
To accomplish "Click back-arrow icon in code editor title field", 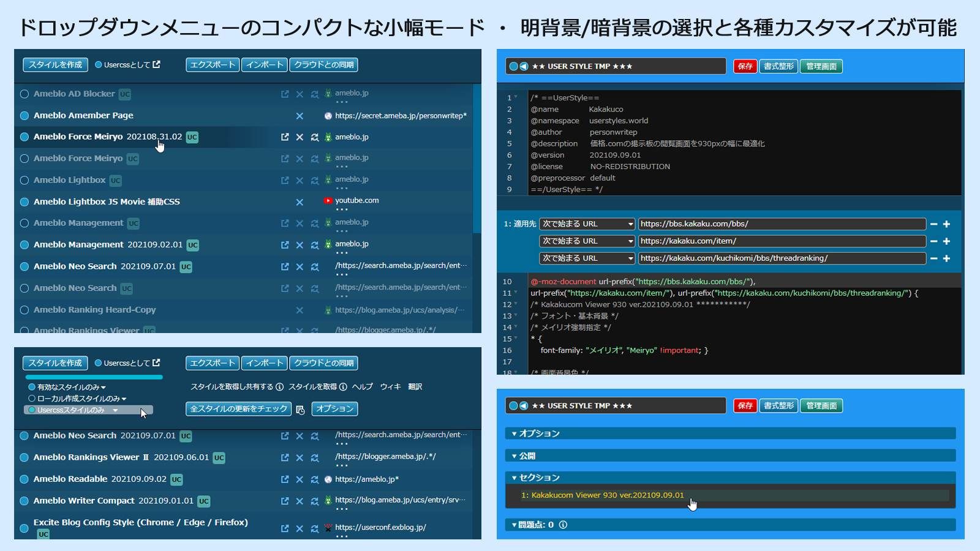I will (524, 66).
